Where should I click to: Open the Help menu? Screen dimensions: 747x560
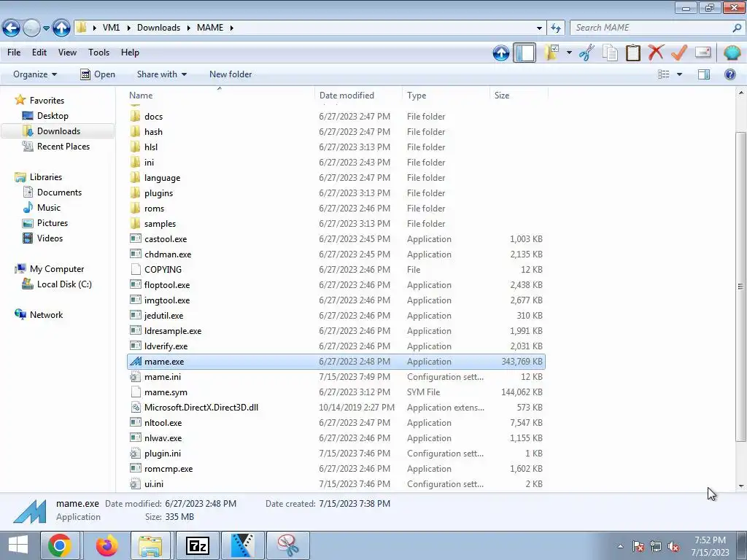click(x=130, y=52)
